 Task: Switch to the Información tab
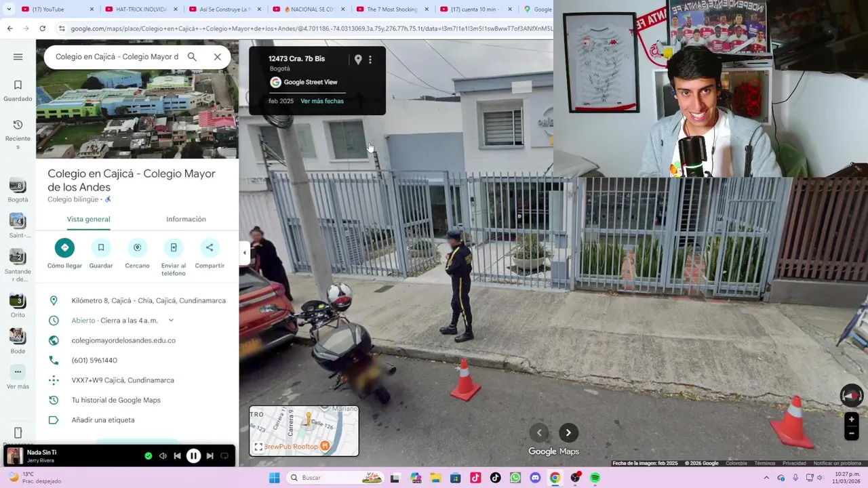click(x=186, y=219)
